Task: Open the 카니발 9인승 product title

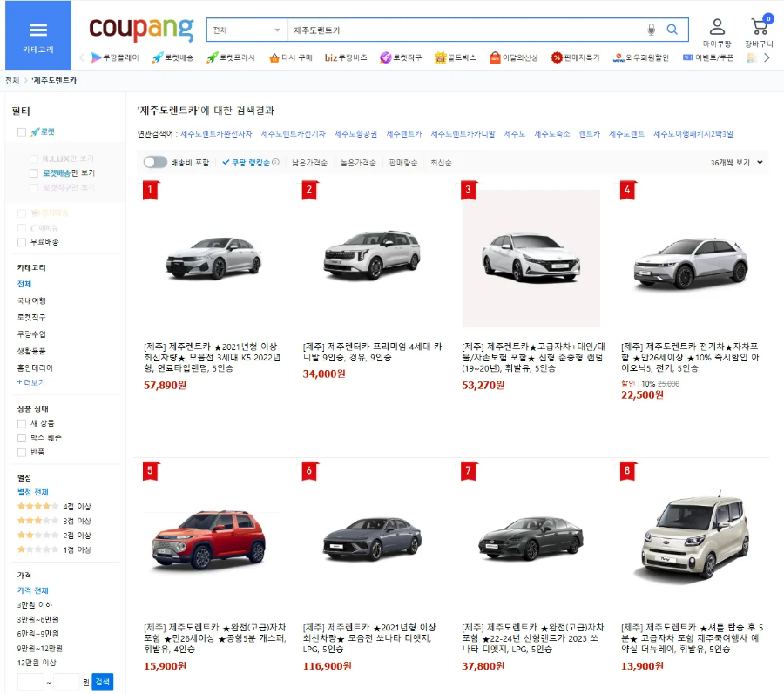Action: click(373, 353)
